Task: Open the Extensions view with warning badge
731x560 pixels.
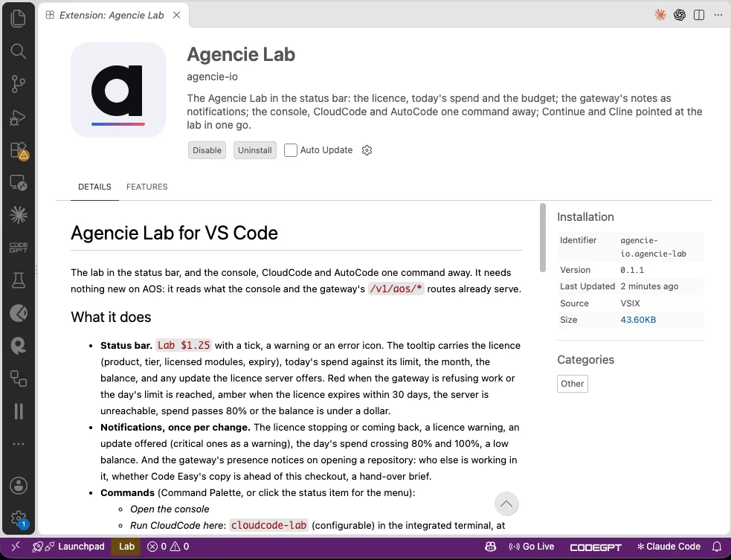Action: [x=19, y=151]
